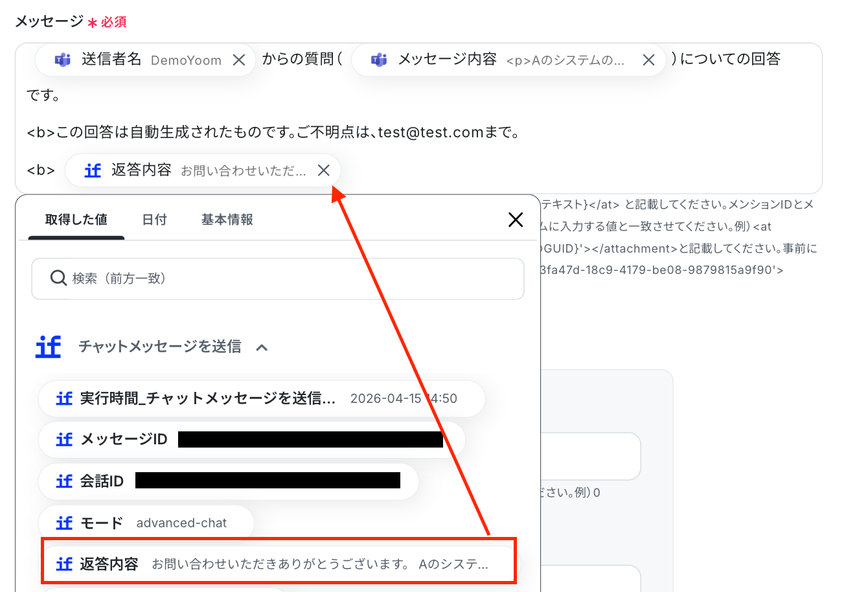Screen dimensions: 868x592
Task: Click the 'advanced-chat' value text
Action: (x=181, y=523)
